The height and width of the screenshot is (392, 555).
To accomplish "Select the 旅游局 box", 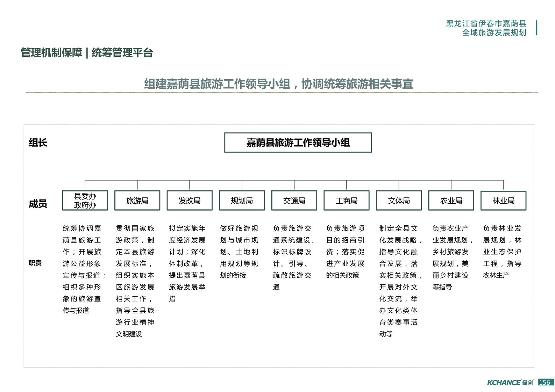I will pyautogui.click(x=137, y=201).
